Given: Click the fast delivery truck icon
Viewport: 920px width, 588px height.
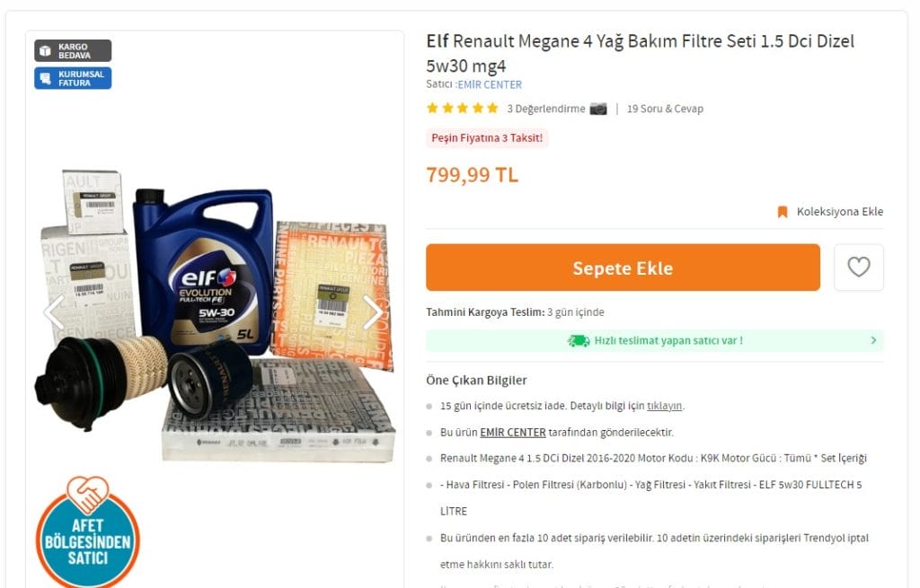Looking at the screenshot, I should tap(579, 340).
